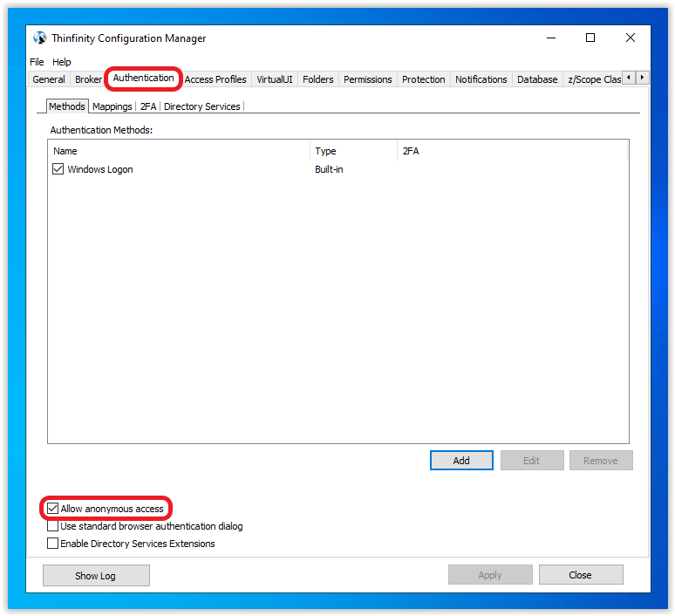Open the Help menu
The height and width of the screenshot is (616, 675).
[62, 62]
